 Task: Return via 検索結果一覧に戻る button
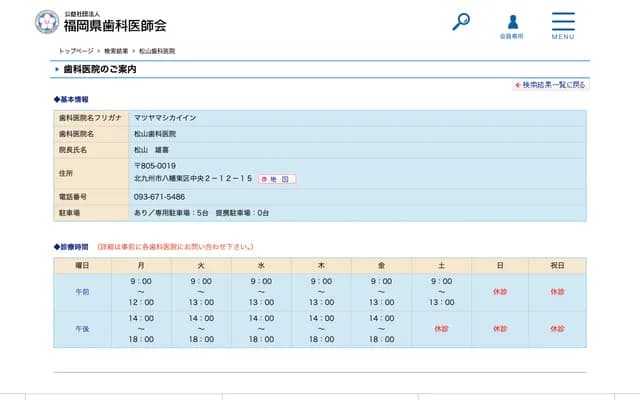551,85
